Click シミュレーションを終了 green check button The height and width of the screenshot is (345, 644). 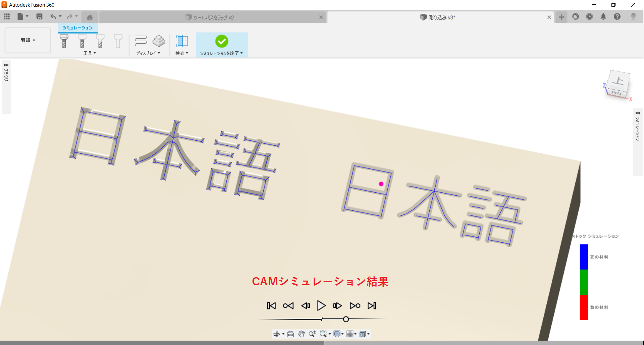click(x=222, y=42)
